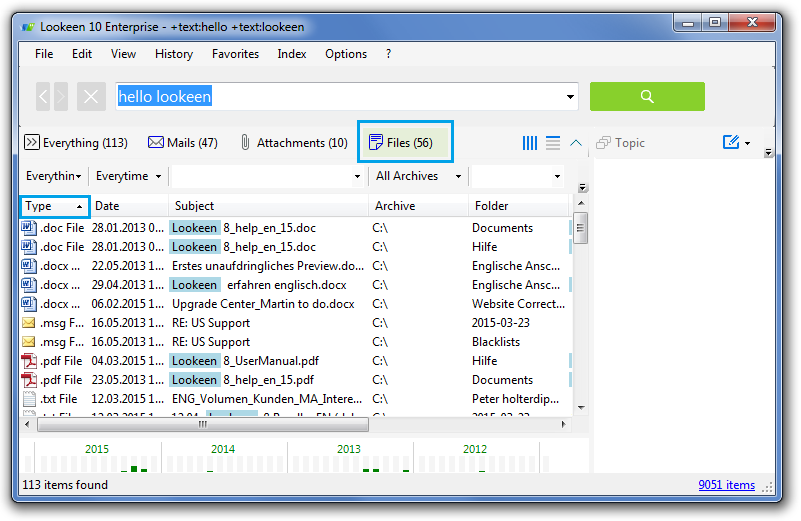Screen dimensions: 801x521
Task: Sort by the Archive column header
Action: pos(418,206)
